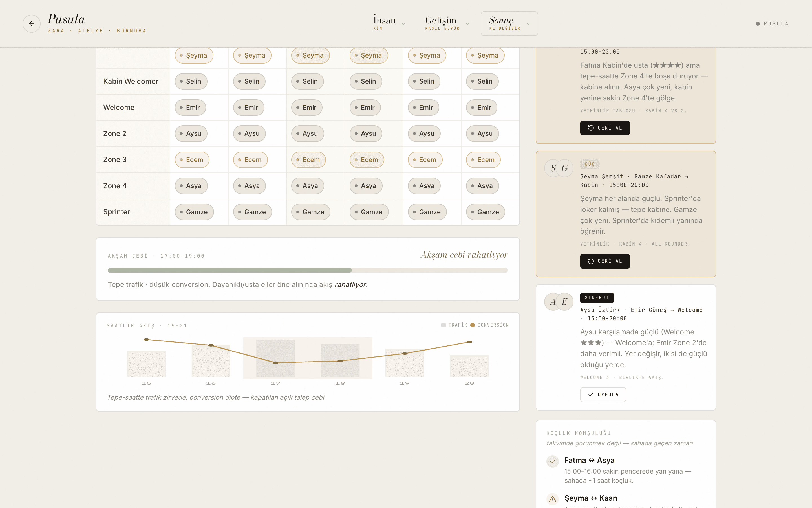Click the 'SAATLİK AKIŞ · 15–21' chart title
Image resolution: width=812 pixels, height=508 pixels.
[x=147, y=326]
